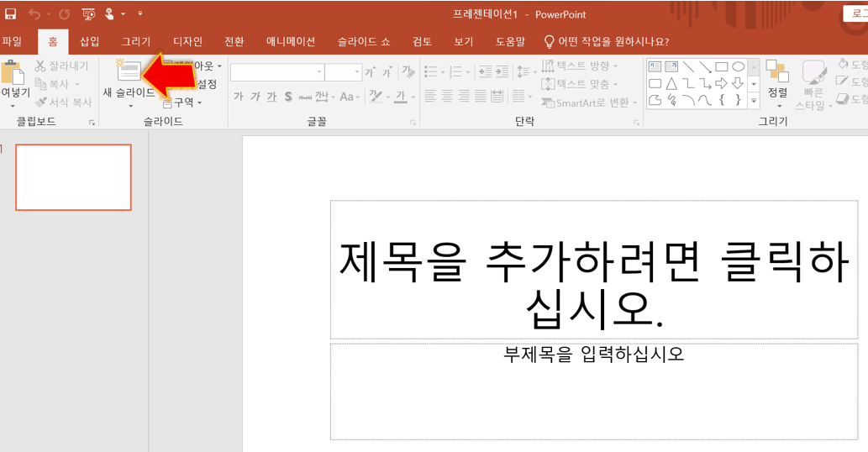This screenshot has height=452, width=868.
Task: Click the 서식 복사 format painter button
Action: point(62,102)
